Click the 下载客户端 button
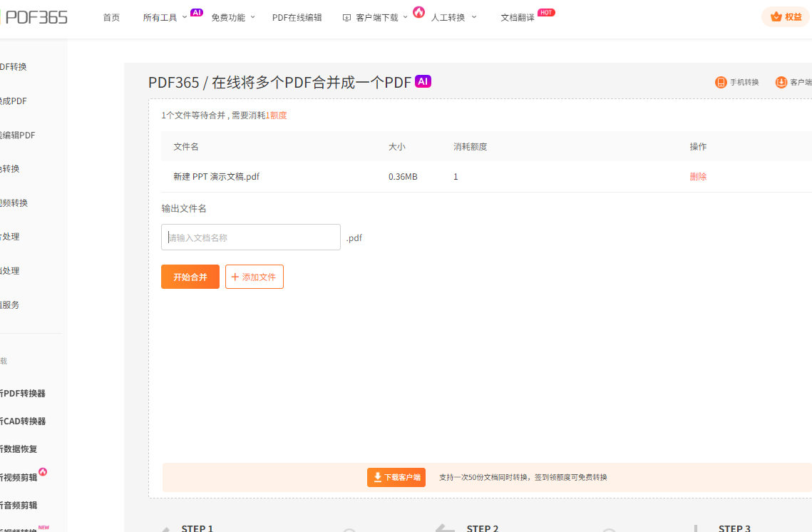 pyautogui.click(x=396, y=477)
